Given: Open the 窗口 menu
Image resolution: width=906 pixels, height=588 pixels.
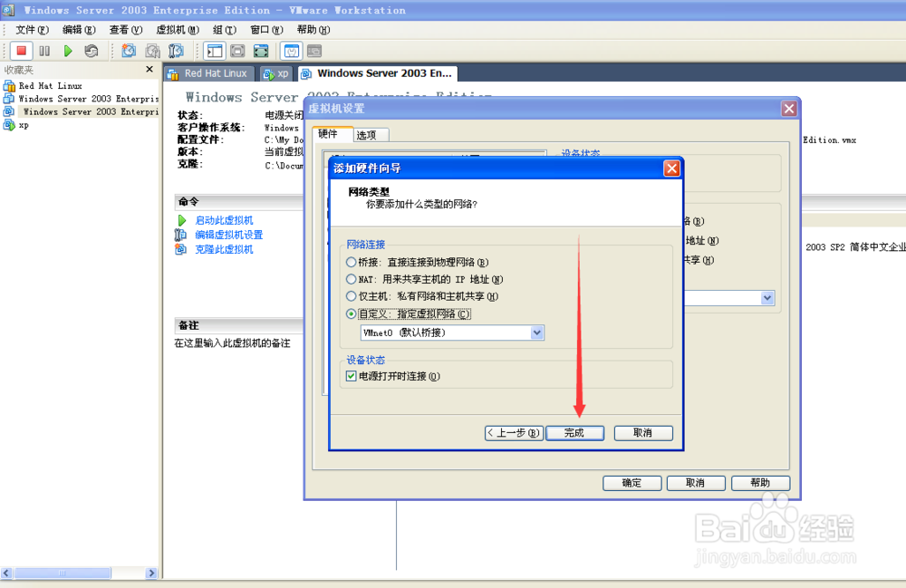Looking at the screenshot, I should (266, 30).
